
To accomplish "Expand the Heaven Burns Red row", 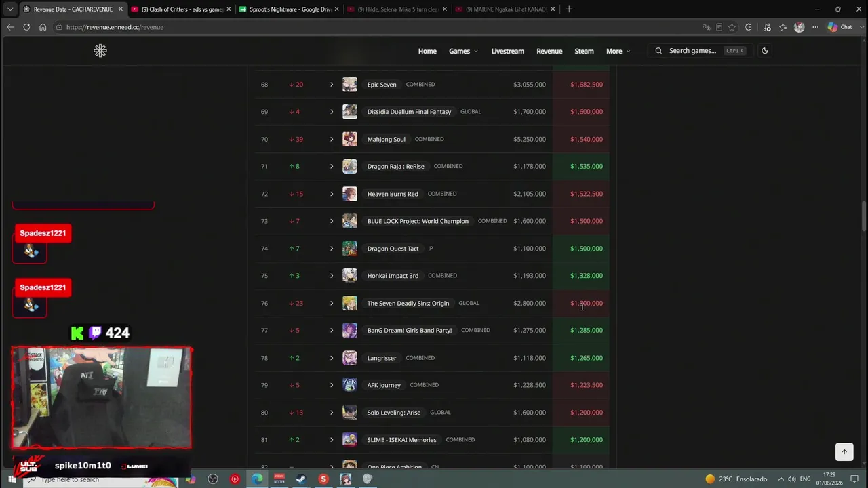I will (332, 194).
